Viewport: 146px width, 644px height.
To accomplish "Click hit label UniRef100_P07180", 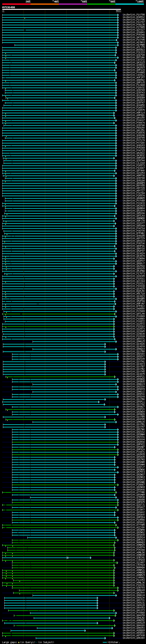I will tap(134, 143).
